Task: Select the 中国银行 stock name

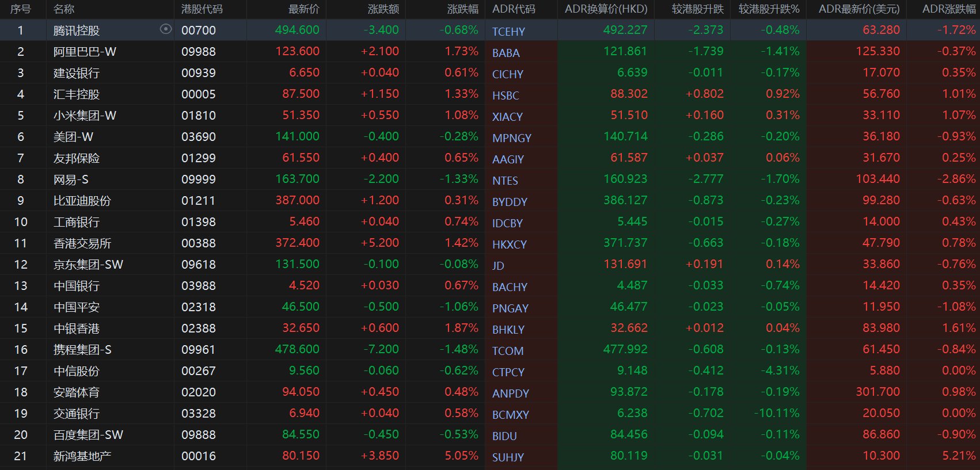Action: coord(77,286)
